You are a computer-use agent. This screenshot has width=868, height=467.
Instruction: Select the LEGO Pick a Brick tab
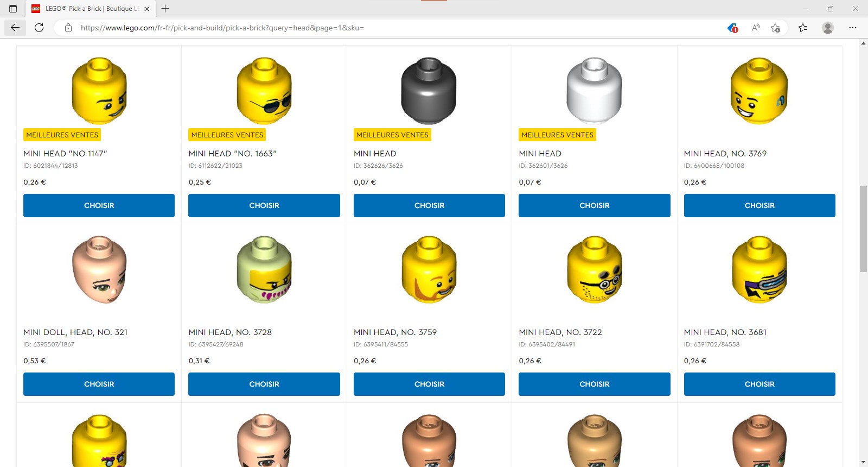[x=91, y=9]
